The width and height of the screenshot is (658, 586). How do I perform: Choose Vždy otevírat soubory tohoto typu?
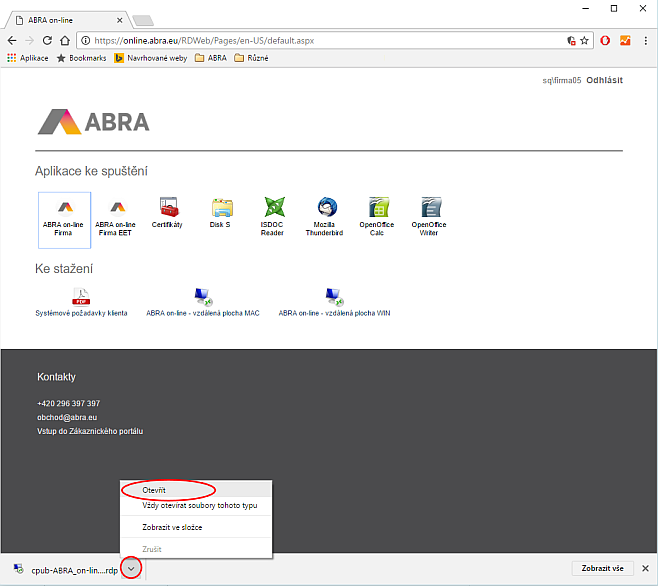pyautogui.click(x=196, y=505)
